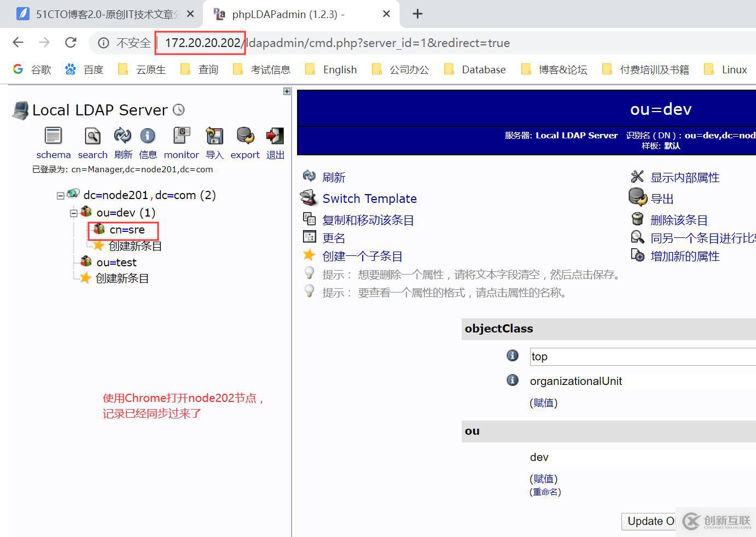This screenshot has width=756, height=537.
Task: Click the 重命名 link under ou
Action: (545, 492)
